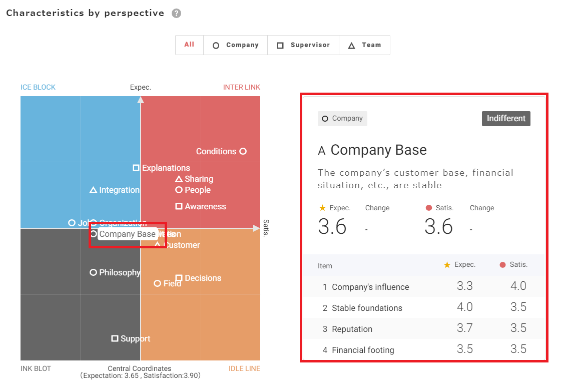562x392 pixels.
Task: Click the Indifferent badge in detail panel
Action: [506, 119]
